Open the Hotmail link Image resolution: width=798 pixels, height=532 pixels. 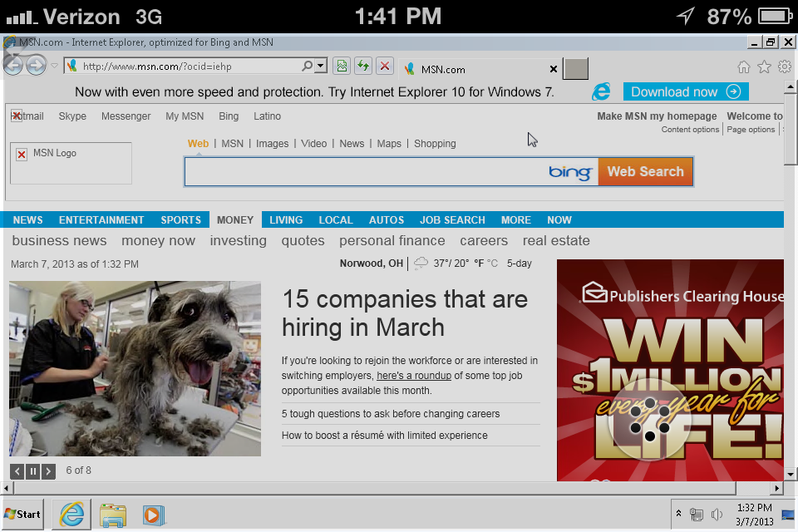27,116
